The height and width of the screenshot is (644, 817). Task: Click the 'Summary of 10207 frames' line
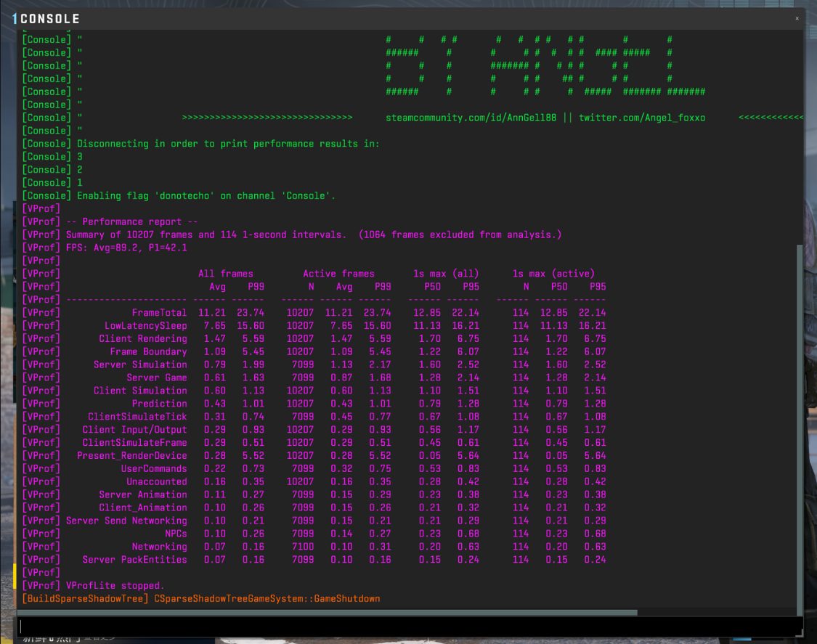coord(314,235)
